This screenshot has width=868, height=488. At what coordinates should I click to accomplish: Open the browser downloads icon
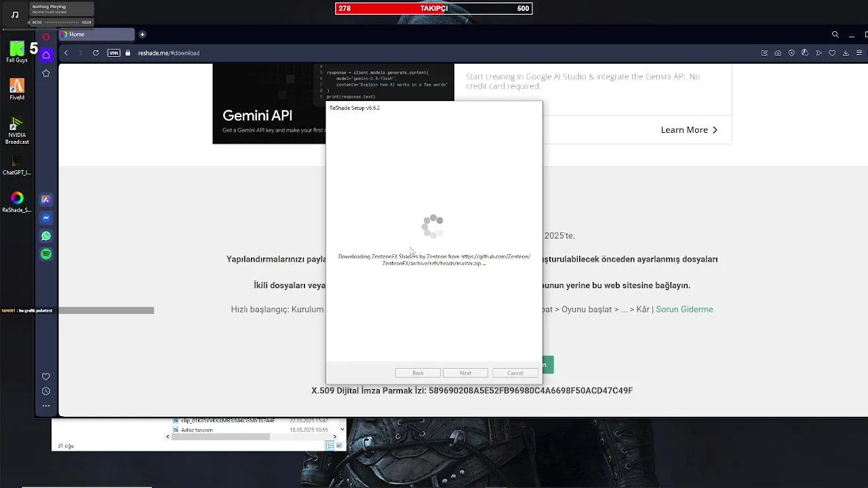click(x=846, y=53)
